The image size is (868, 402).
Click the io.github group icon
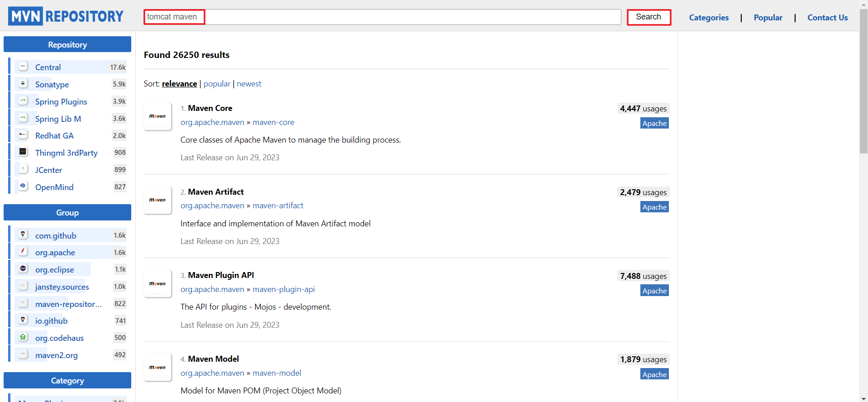tap(23, 320)
